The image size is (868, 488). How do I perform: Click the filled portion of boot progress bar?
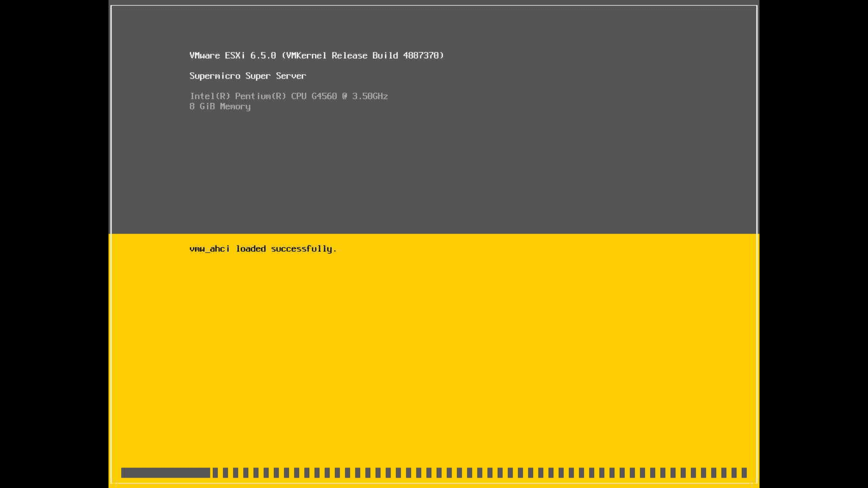point(165,473)
